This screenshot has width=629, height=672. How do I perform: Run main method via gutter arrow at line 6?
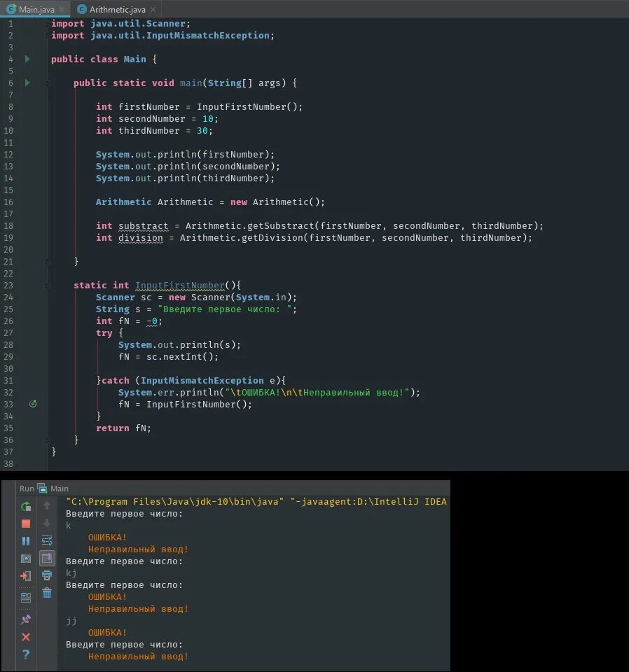click(27, 83)
